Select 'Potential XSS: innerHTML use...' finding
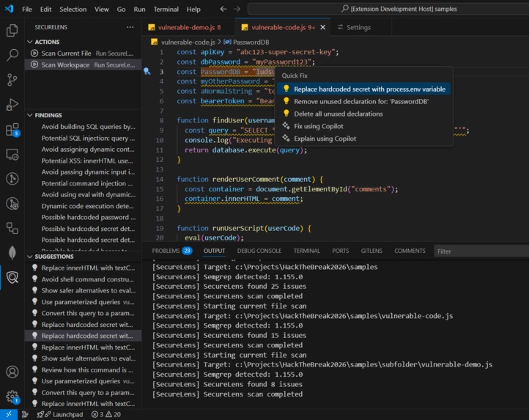This screenshot has height=420, width=529. pos(83,161)
